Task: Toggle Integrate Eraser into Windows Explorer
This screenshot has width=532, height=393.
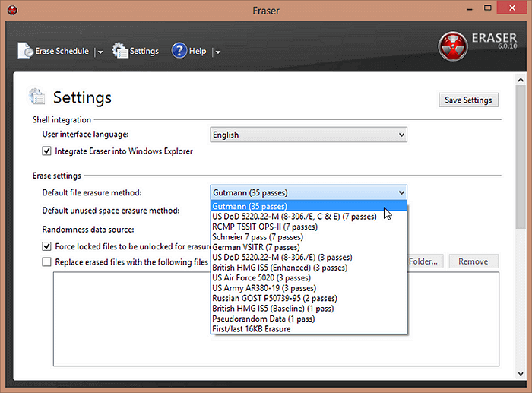Action: pyautogui.click(x=46, y=151)
